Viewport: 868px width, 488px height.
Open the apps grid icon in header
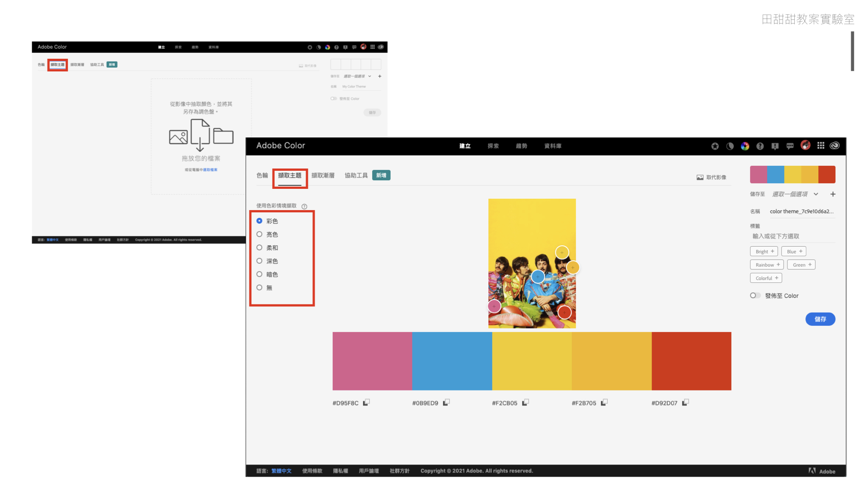[821, 145]
